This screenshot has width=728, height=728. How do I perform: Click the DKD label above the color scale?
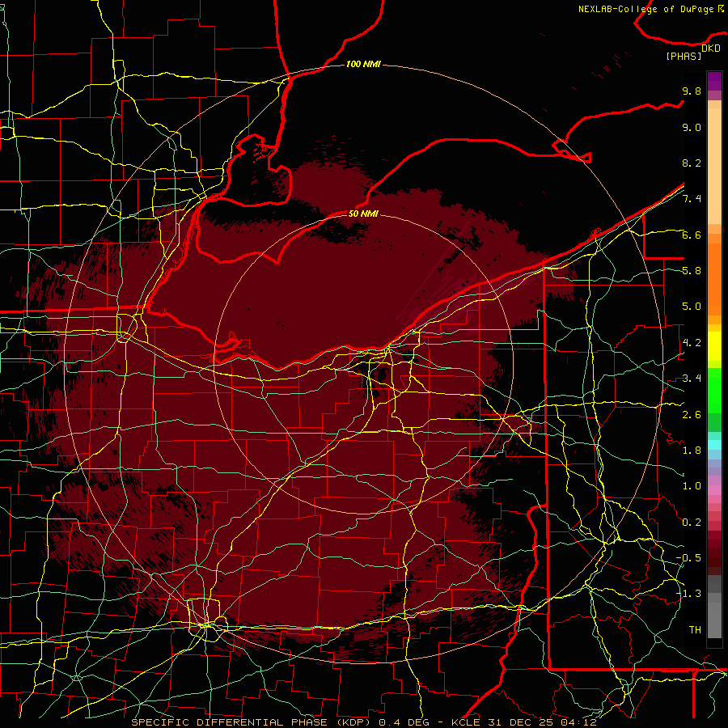click(x=711, y=48)
